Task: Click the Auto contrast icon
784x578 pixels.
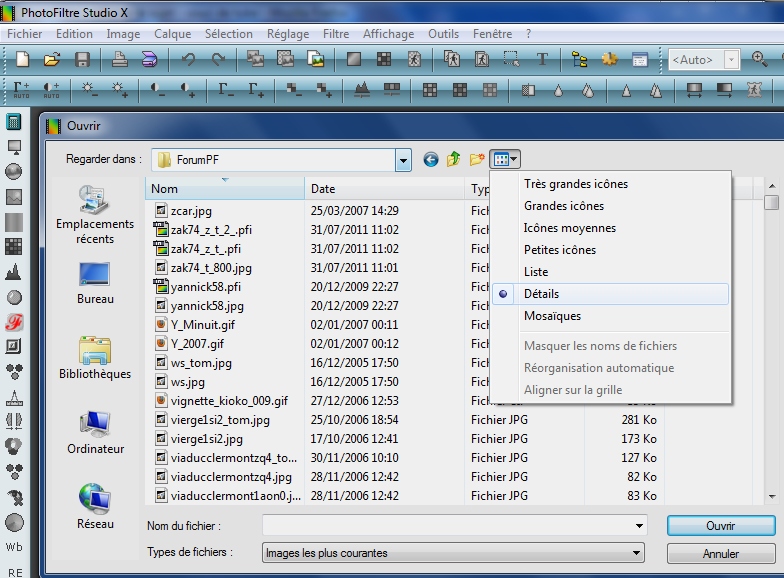Action: (52, 90)
